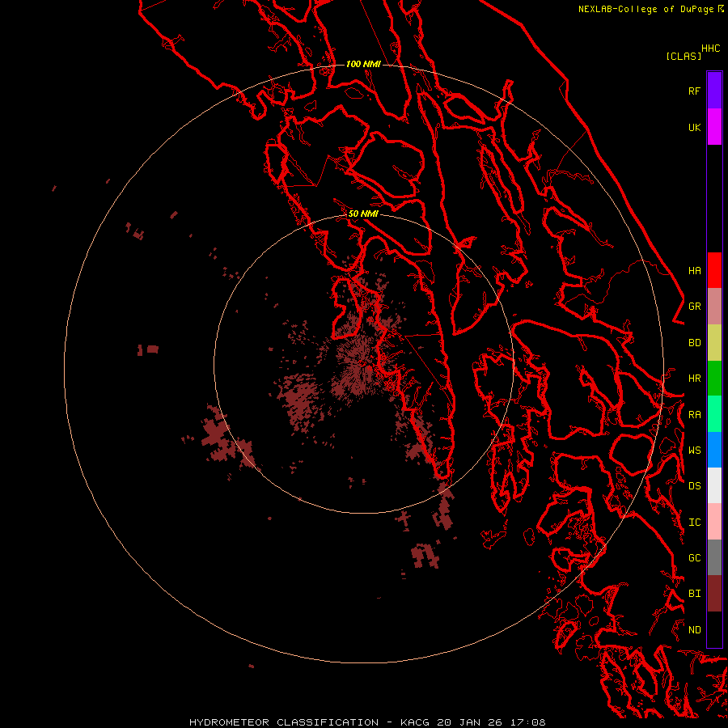This screenshot has width=728, height=728.
Task: Select the IC light pink swatch
Action: 714,522
